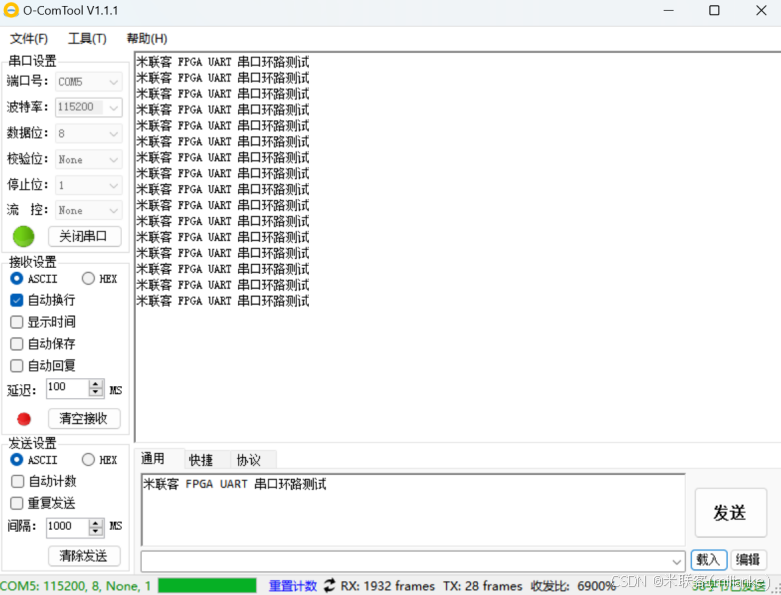
Task: Expand the send history combo box arrow
Action: point(676,562)
